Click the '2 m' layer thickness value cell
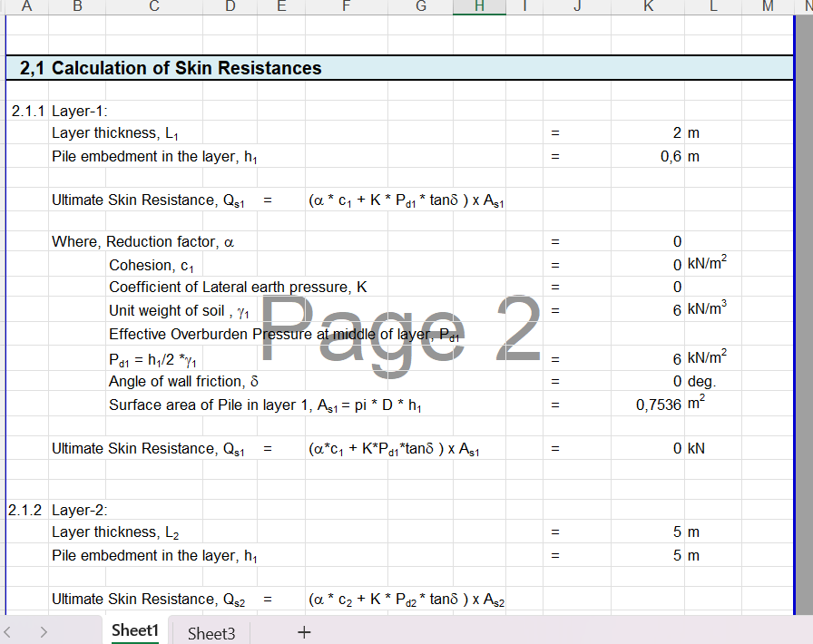This screenshot has width=813, height=644. click(649, 132)
